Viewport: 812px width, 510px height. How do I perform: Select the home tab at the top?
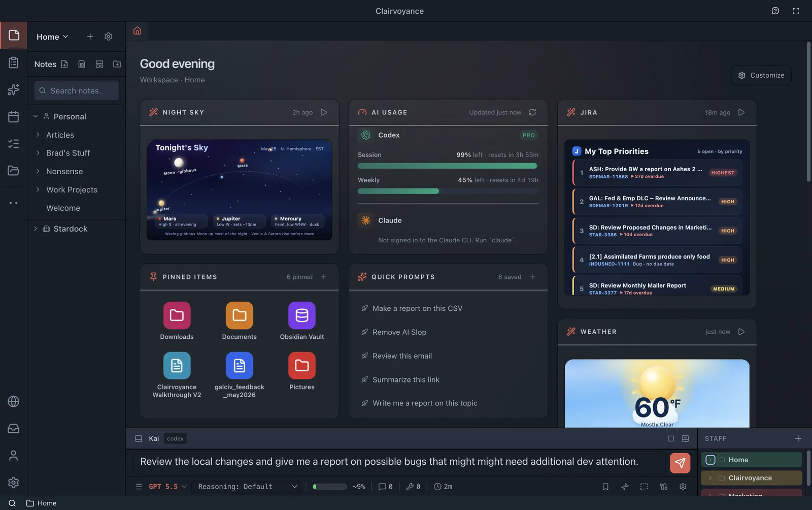[137, 30]
